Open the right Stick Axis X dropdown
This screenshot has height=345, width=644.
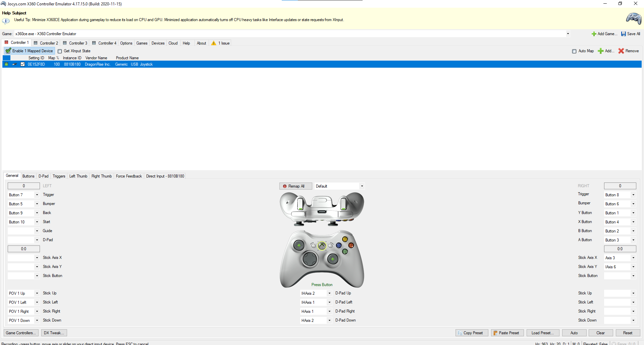pos(633,258)
